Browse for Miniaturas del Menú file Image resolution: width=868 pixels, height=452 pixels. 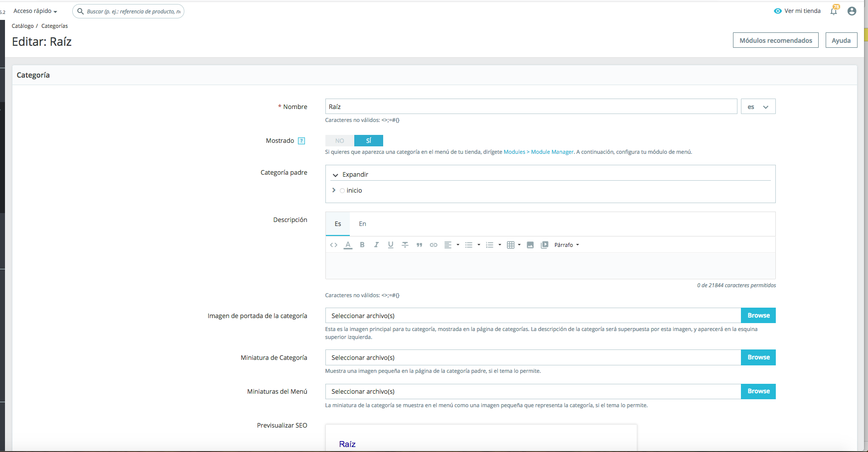(x=758, y=391)
